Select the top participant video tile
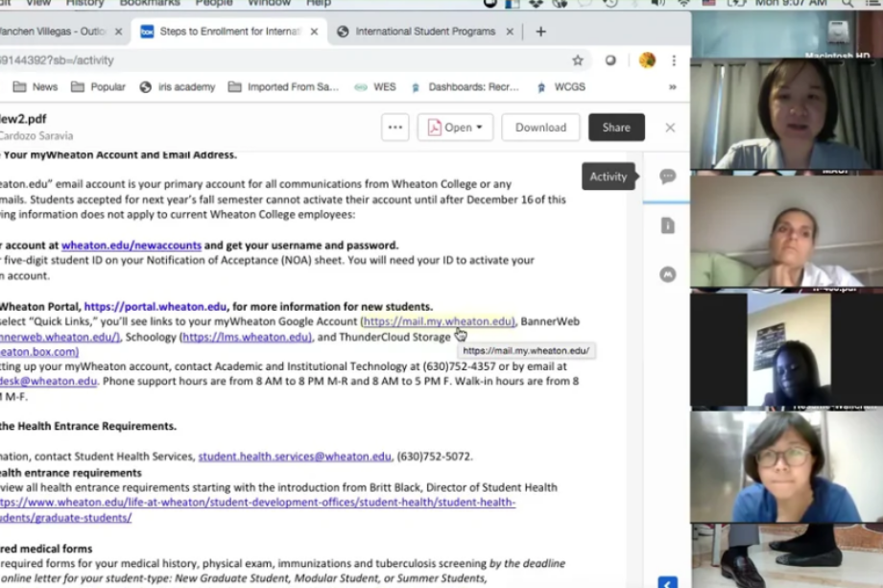883x588 pixels. pos(787,112)
